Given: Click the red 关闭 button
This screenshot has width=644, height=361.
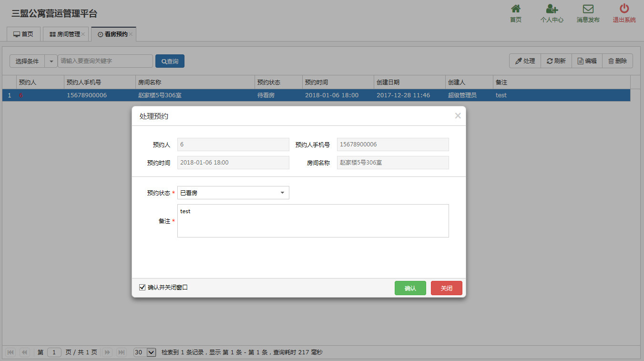Looking at the screenshot, I should (x=446, y=288).
